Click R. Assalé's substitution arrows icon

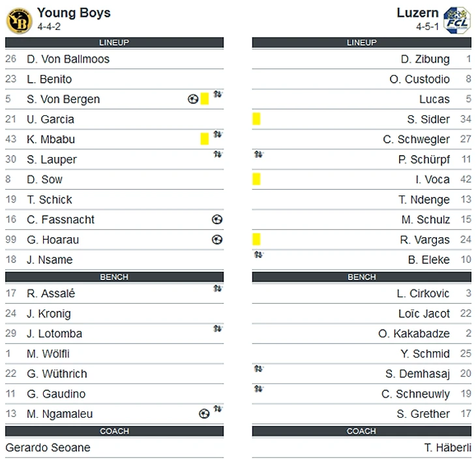pyautogui.click(x=218, y=288)
